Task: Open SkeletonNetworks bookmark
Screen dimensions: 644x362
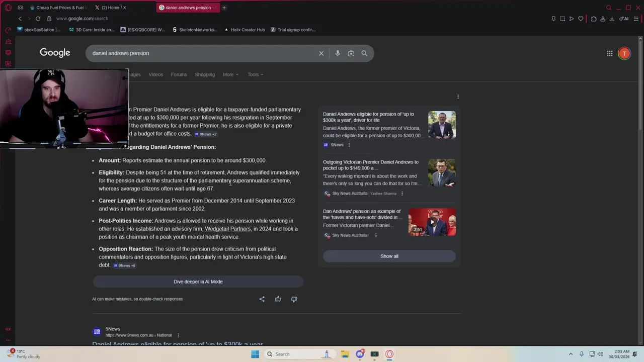Action: (195, 30)
